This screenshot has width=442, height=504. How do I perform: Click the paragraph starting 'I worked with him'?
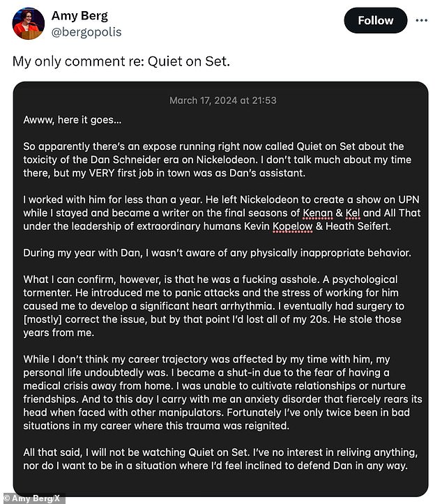pos(222,213)
